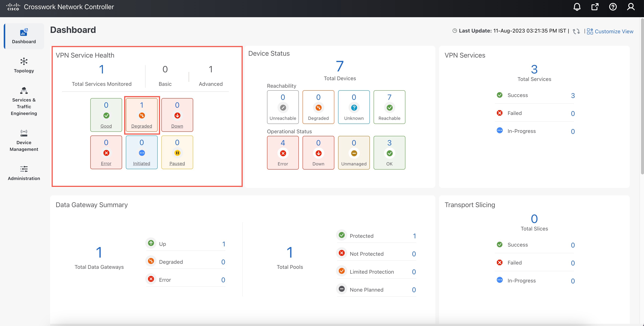644x326 pixels.
Task: Open the Dashboard sidebar item
Action: click(x=24, y=36)
